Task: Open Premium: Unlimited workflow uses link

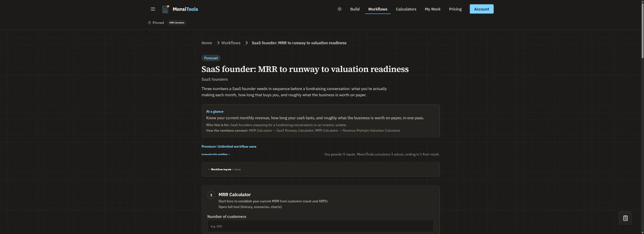Action: [229, 146]
